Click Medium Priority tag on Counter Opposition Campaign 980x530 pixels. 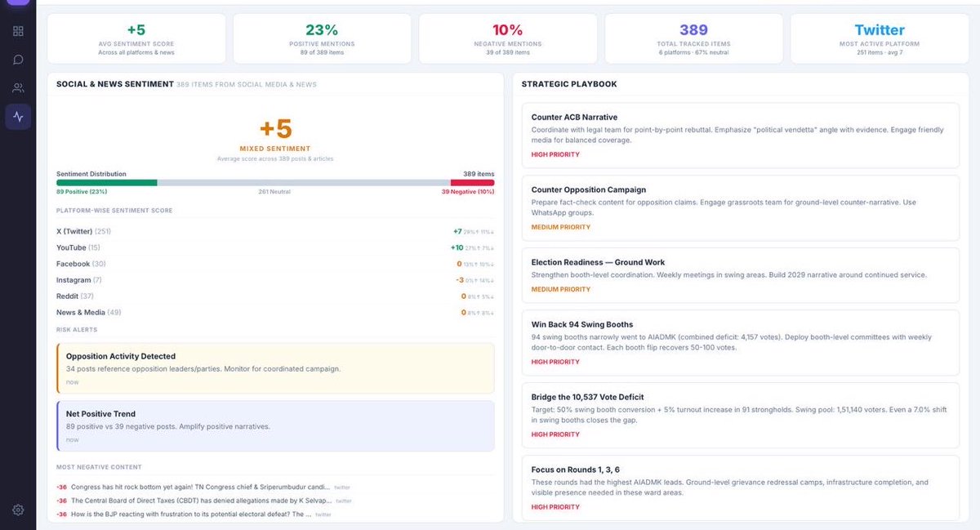click(x=561, y=227)
